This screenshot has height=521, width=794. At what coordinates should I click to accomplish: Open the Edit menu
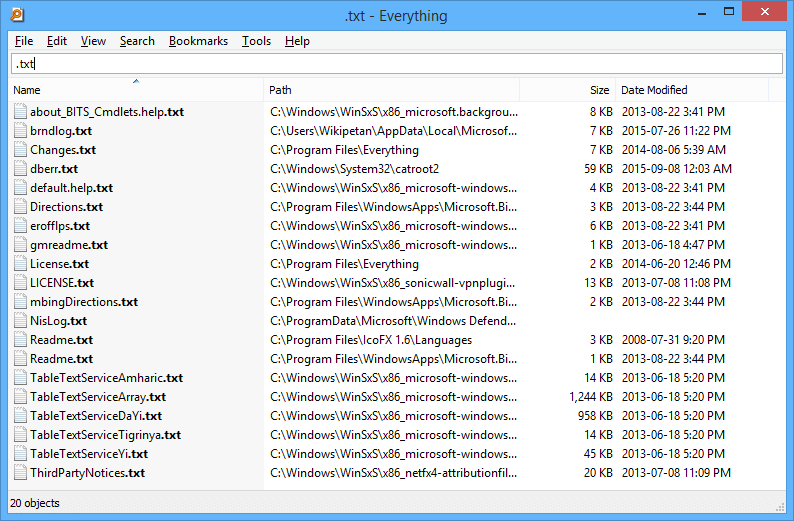point(57,41)
